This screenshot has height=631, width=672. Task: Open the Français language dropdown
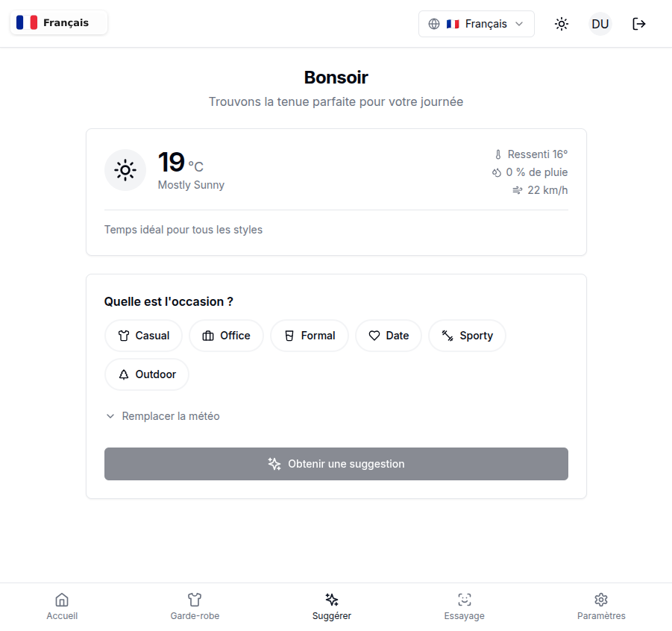pos(476,24)
